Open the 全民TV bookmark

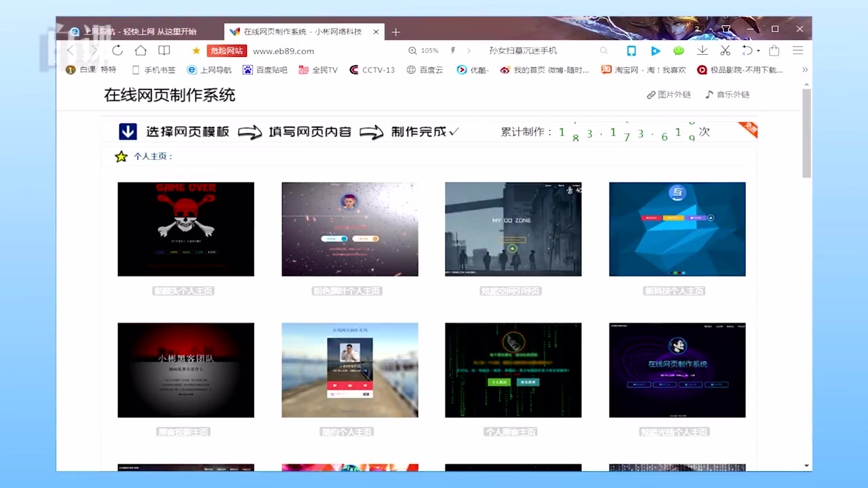coord(318,70)
